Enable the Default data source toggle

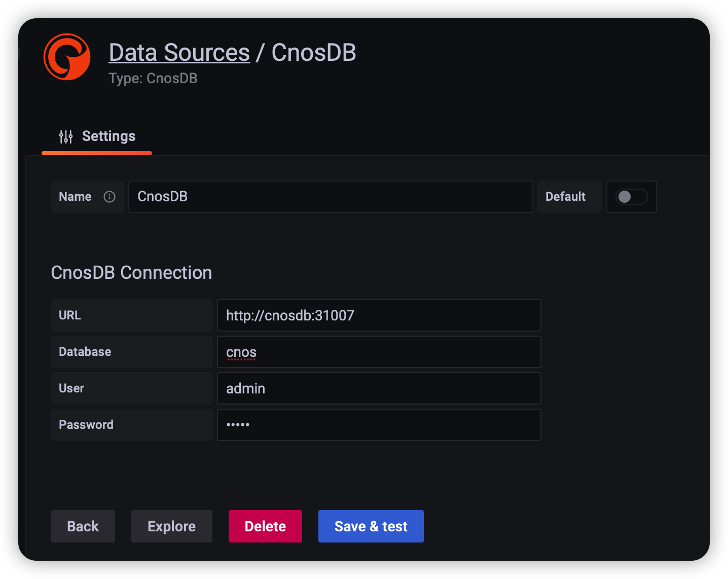[x=631, y=197]
